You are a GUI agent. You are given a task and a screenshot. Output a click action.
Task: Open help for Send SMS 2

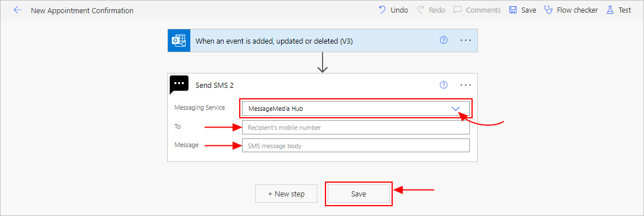click(x=443, y=84)
